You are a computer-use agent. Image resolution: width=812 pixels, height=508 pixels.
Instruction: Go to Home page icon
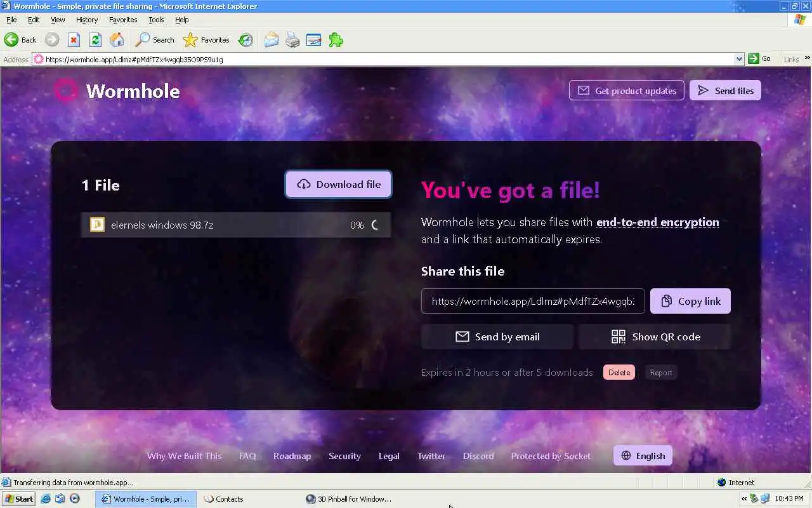[x=117, y=39]
